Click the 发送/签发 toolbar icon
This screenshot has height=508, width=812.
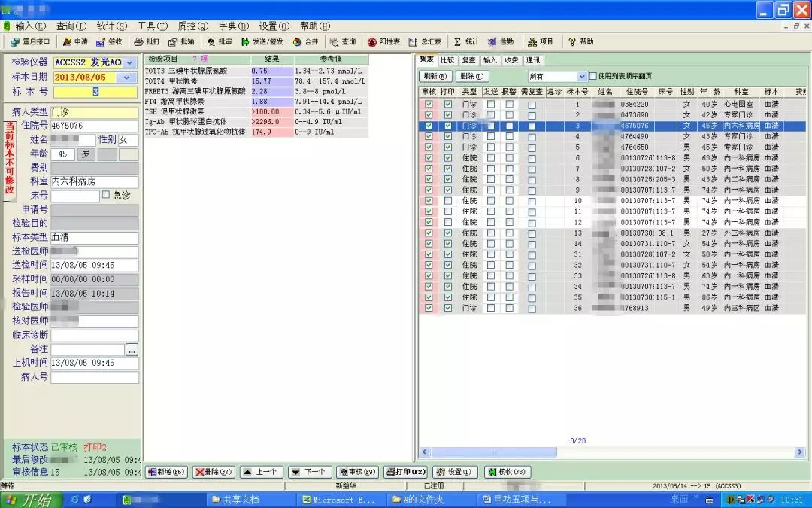tap(262, 42)
